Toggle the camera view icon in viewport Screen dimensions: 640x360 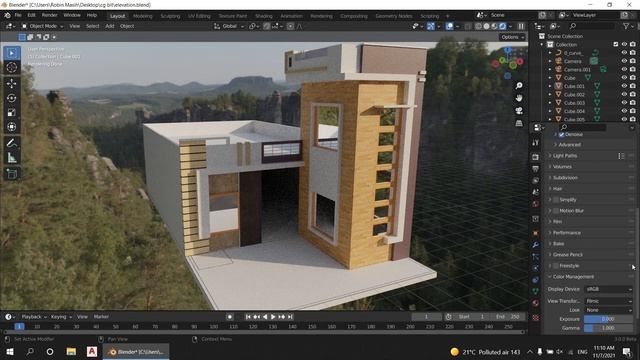point(519,111)
